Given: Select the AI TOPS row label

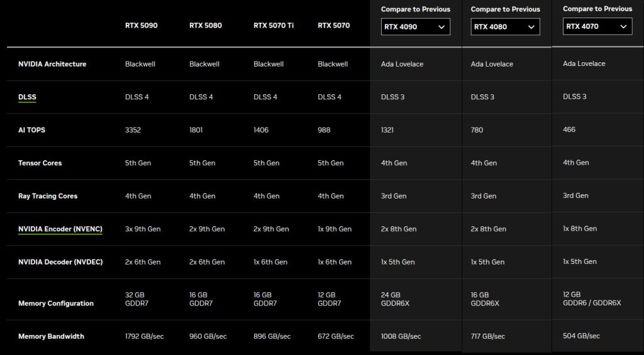Looking at the screenshot, I should tap(31, 130).
